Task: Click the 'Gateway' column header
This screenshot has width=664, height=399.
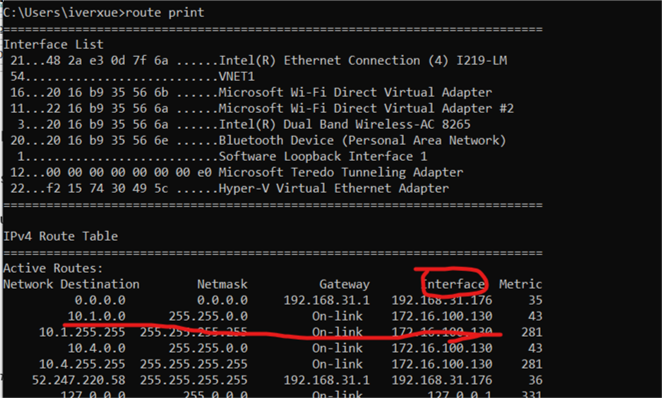Action: pyautogui.click(x=344, y=284)
